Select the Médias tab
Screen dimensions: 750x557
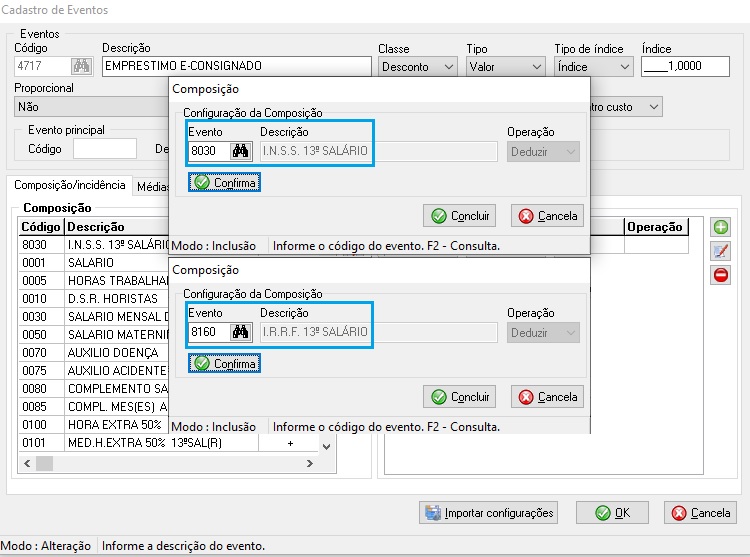pyautogui.click(x=152, y=186)
